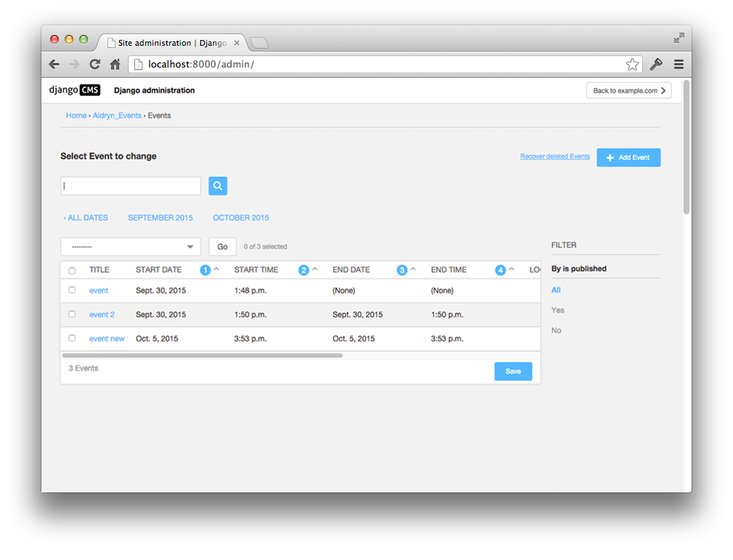Click the Add Event button
Screen dimensions: 733x560
628,158
